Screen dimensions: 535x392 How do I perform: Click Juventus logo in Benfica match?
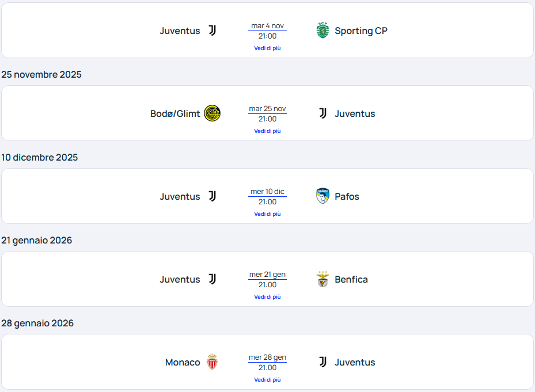point(212,279)
